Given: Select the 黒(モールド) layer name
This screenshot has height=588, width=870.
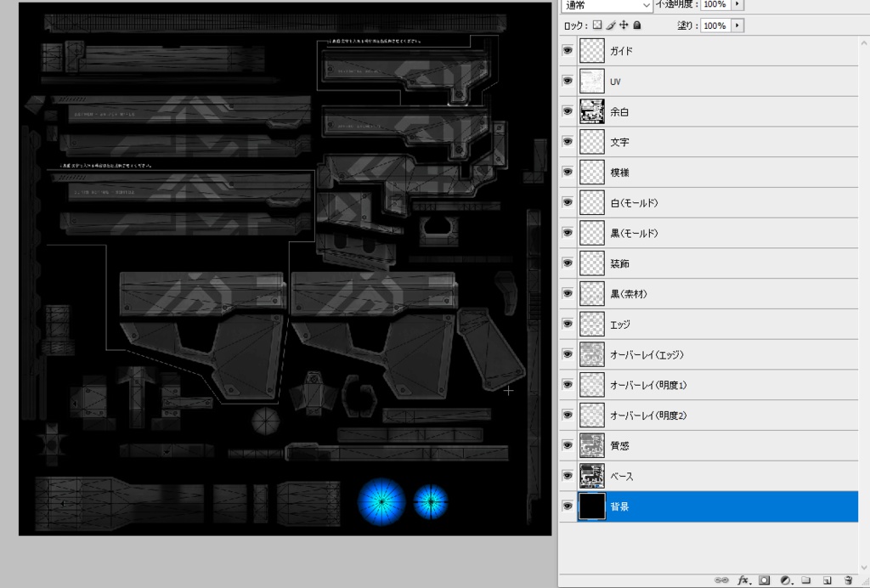Looking at the screenshot, I should point(634,233).
